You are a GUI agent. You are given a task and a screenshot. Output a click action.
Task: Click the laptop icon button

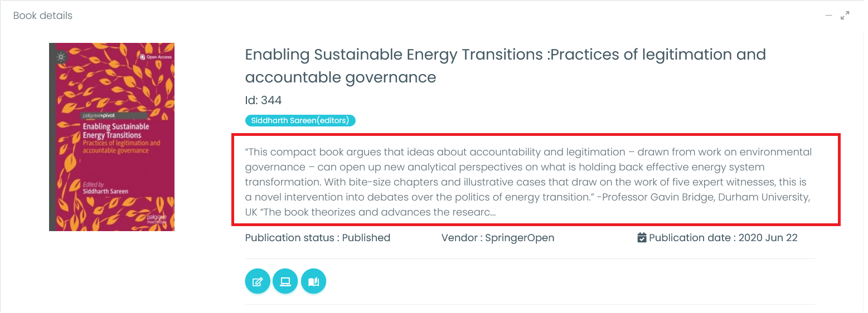tap(285, 281)
